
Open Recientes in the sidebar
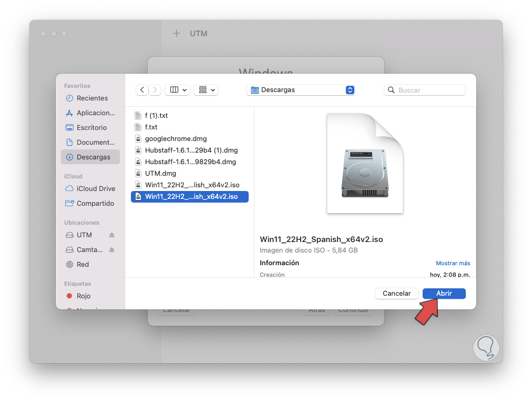click(90, 98)
